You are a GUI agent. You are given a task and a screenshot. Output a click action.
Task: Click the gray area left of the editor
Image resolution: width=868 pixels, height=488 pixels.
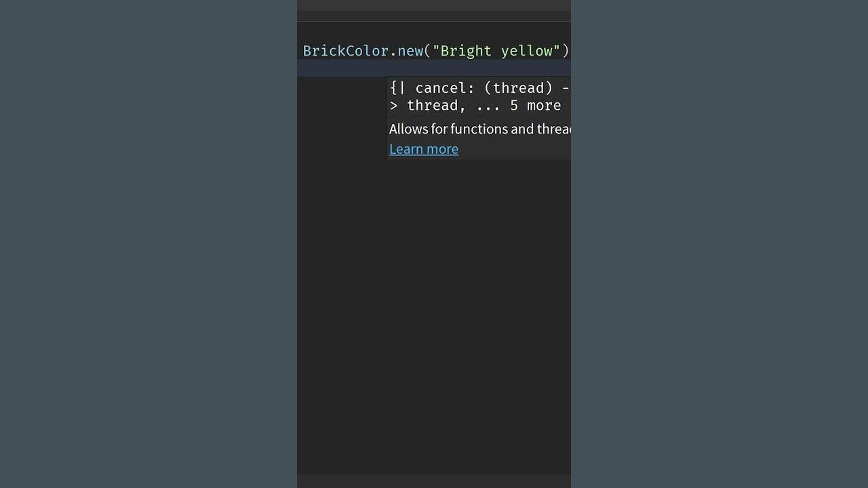(x=148, y=244)
